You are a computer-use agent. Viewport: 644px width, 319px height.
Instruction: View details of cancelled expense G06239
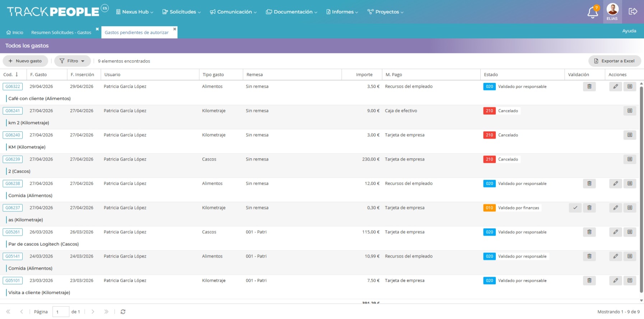(630, 159)
